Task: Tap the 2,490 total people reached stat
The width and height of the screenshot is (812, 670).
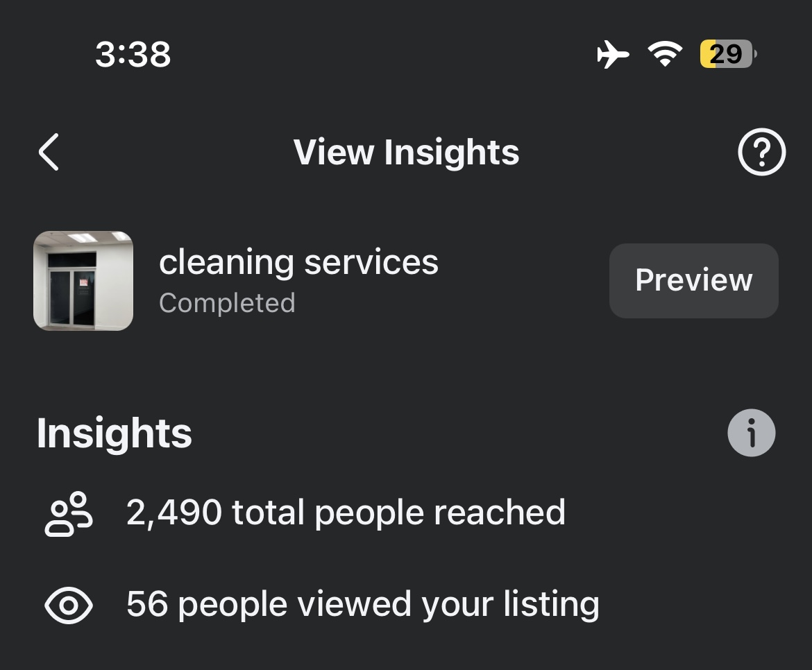Action: point(346,513)
